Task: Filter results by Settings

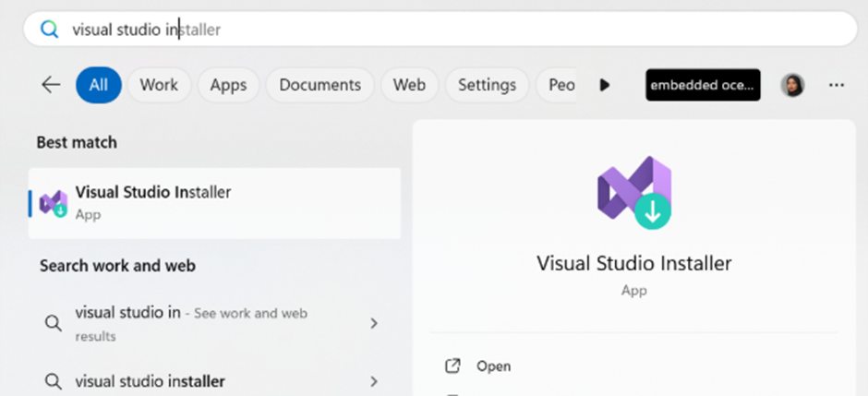Action: click(487, 85)
